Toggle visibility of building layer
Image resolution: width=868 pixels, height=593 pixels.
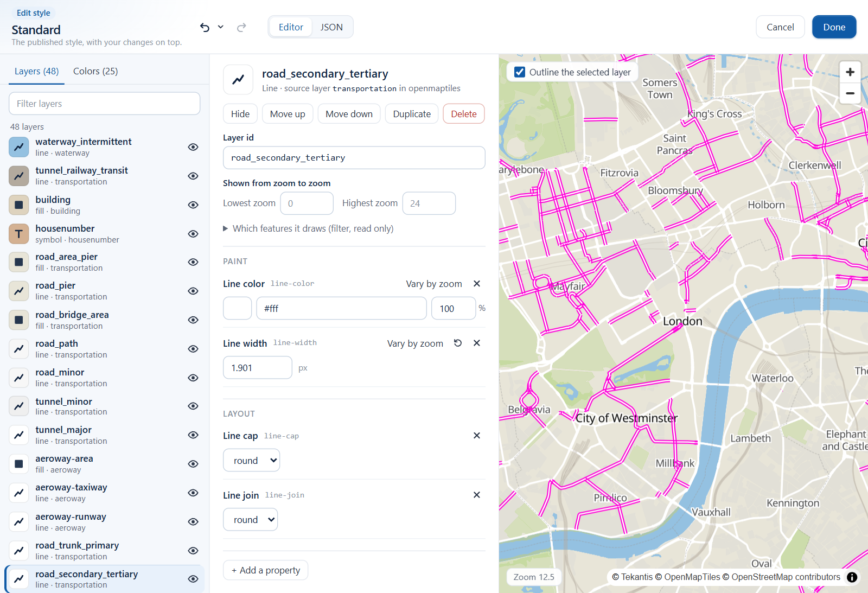[x=193, y=205]
